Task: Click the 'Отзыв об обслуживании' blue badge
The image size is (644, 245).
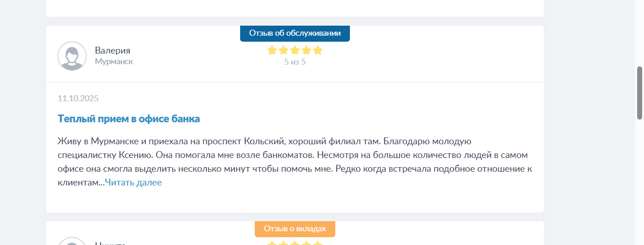Action: pyautogui.click(x=295, y=33)
